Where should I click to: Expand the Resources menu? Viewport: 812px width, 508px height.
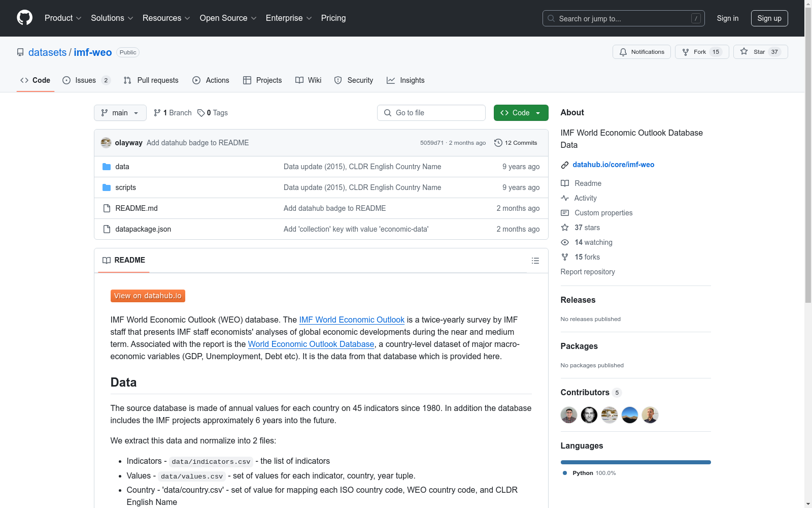coord(166,18)
